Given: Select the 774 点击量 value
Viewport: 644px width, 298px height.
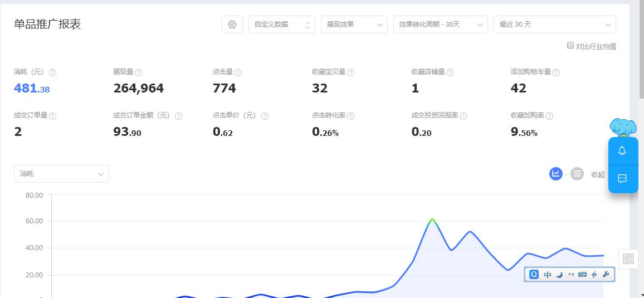Looking at the screenshot, I should point(225,88).
